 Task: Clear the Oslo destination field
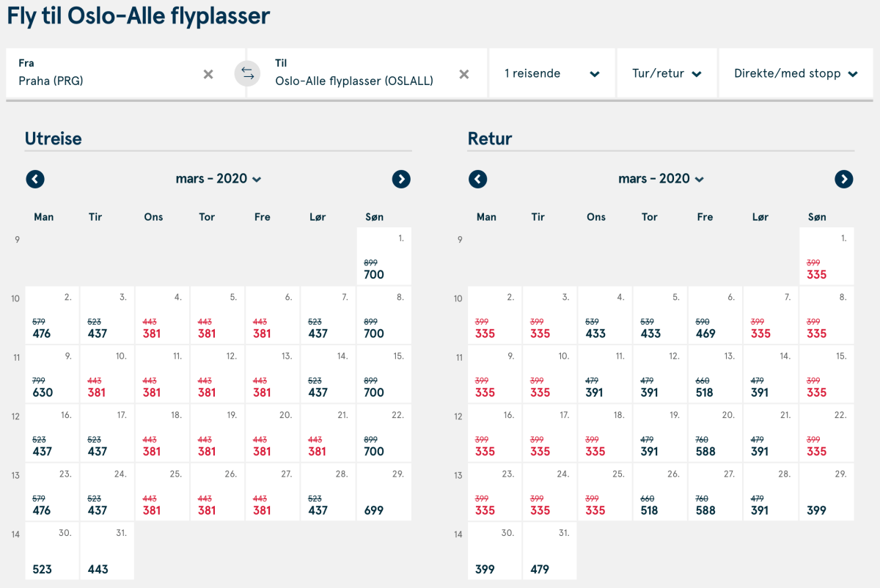tap(463, 74)
